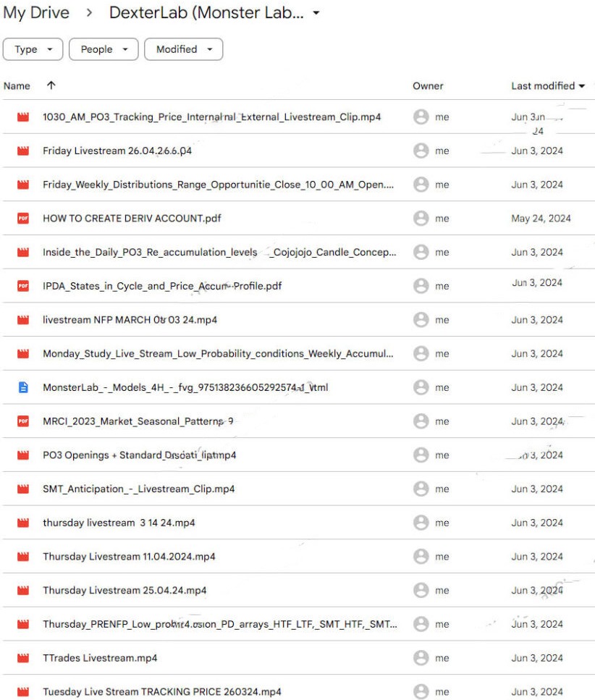Open the Modified filter dropdown

pyautogui.click(x=184, y=49)
